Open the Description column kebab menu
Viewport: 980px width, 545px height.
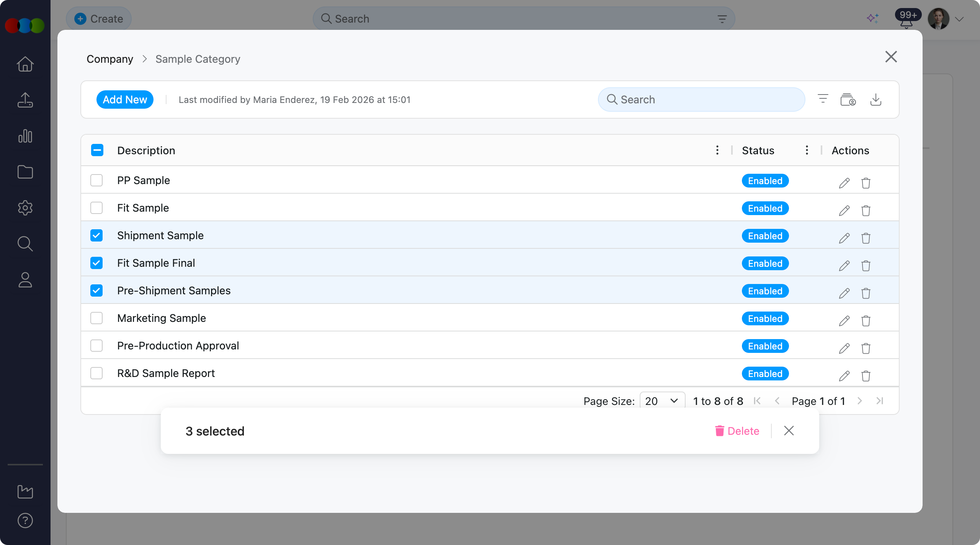717,150
